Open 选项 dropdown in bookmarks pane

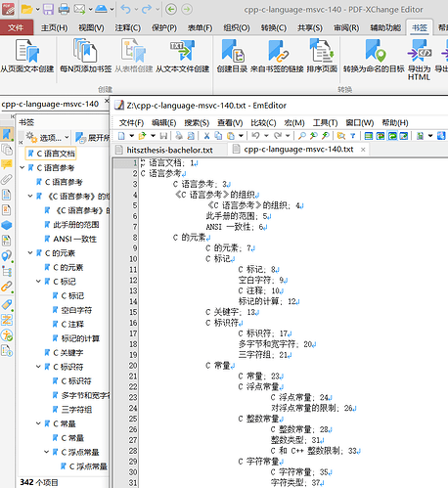[48, 138]
